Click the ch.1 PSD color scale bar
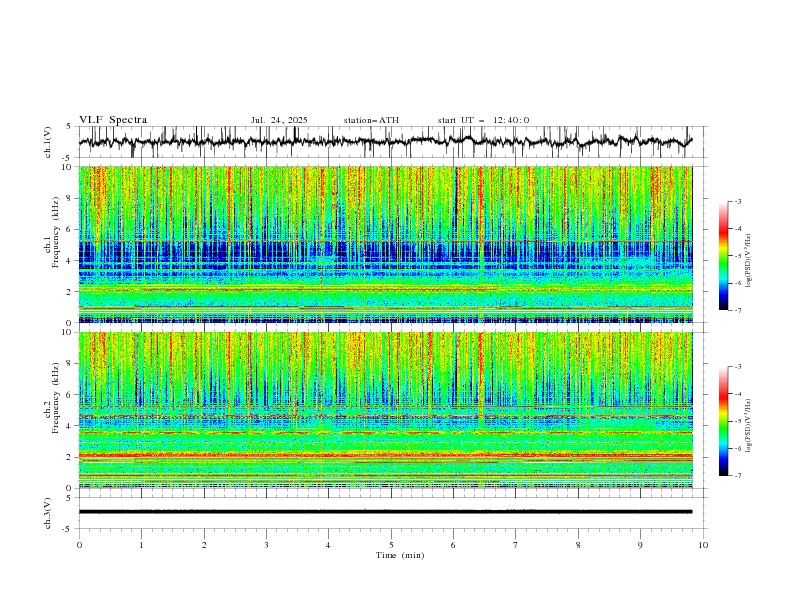 [x=723, y=255]
